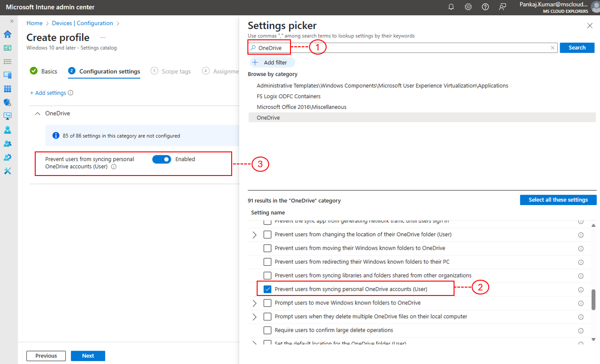Info icon for Prompt users delete multiple files
The height and width of the screenshot is (364, 600).
581,317
